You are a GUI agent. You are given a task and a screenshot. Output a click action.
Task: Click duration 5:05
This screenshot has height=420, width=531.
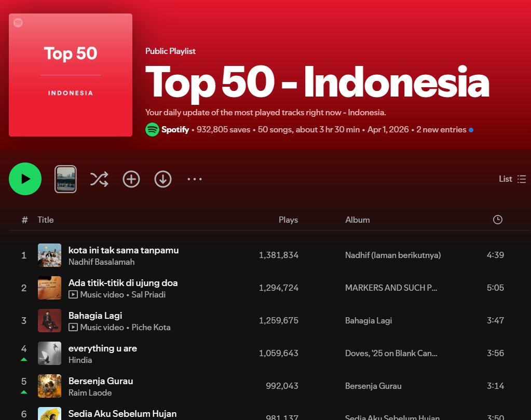point(495,288)
